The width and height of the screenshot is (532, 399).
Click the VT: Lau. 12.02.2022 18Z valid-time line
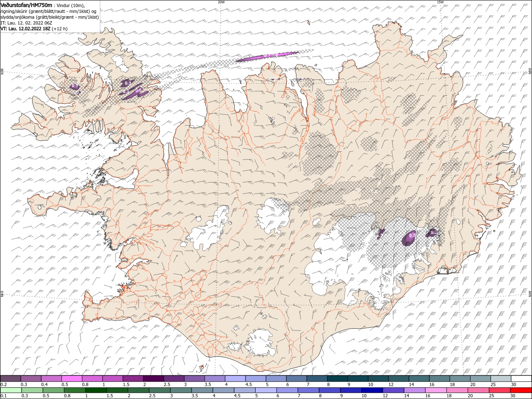[34, 29]
